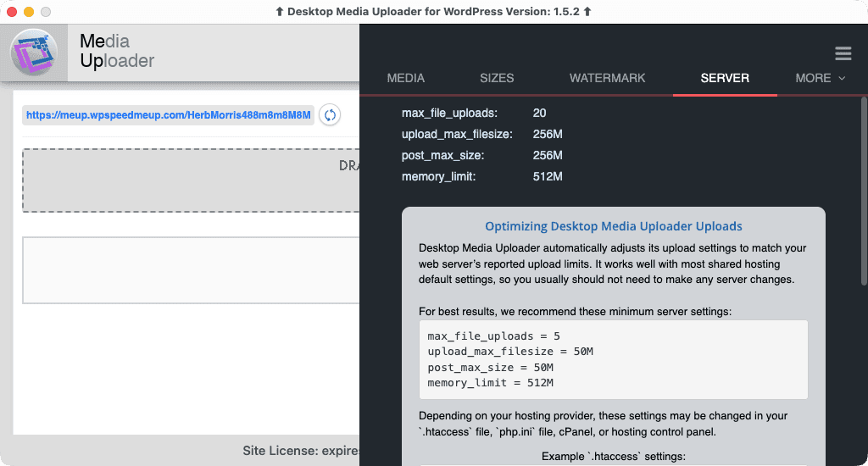Expand the MORE dropdown menu
This screenshot has height=466, width=868.
[820, 78]
